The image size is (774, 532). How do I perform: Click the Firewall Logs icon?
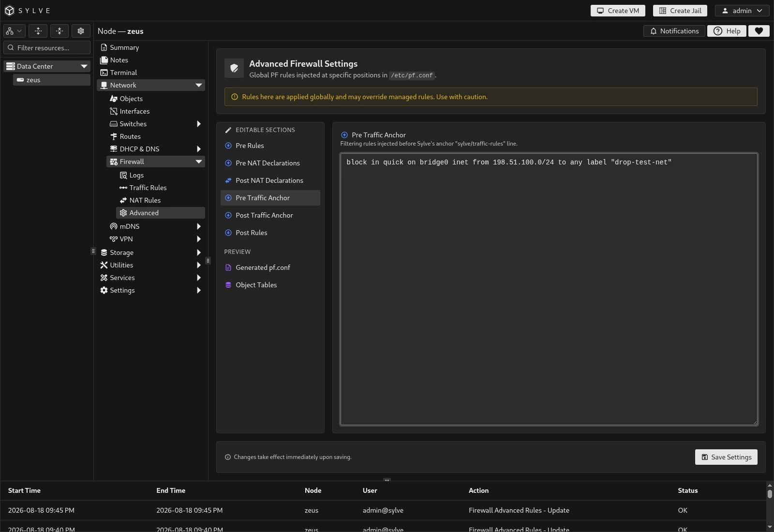(123, 175)
